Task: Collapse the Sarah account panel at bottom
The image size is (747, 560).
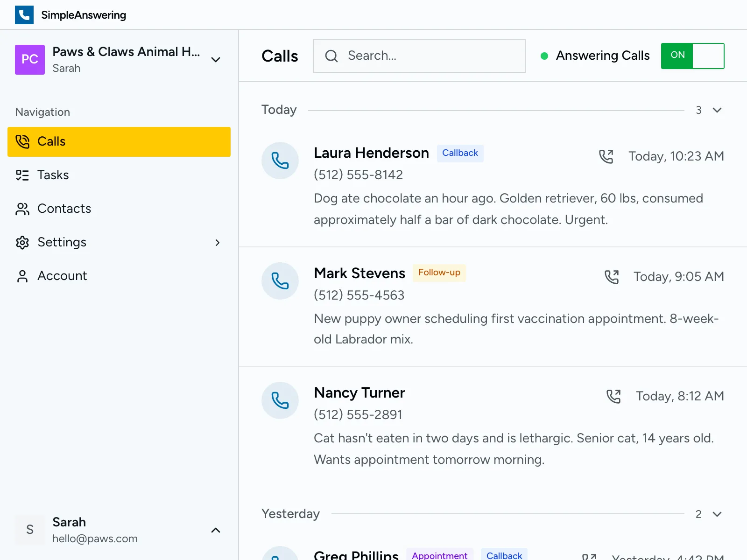Action: 215,530
